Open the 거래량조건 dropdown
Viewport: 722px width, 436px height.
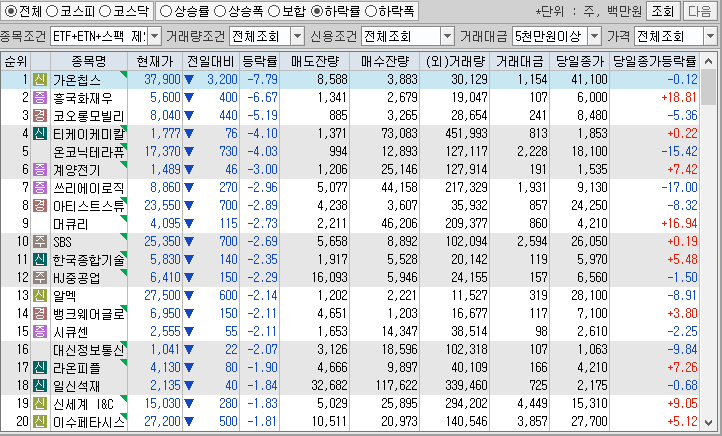point(298,36)
